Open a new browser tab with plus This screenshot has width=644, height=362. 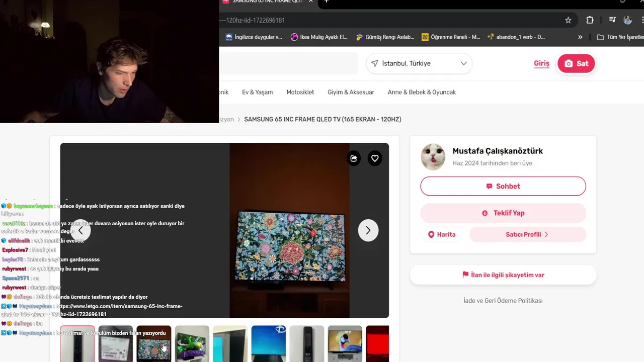pyautogui.click(x=326, y=2)
